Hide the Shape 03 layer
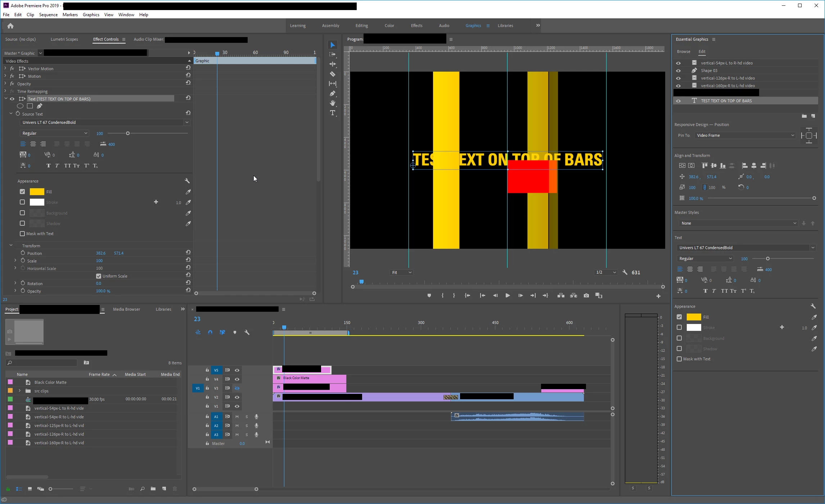 coord(678,71)
